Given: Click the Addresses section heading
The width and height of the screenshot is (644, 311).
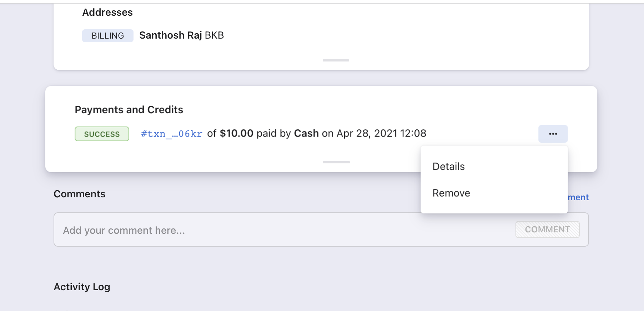Looking at the screenshot, I should coord(107,13).
